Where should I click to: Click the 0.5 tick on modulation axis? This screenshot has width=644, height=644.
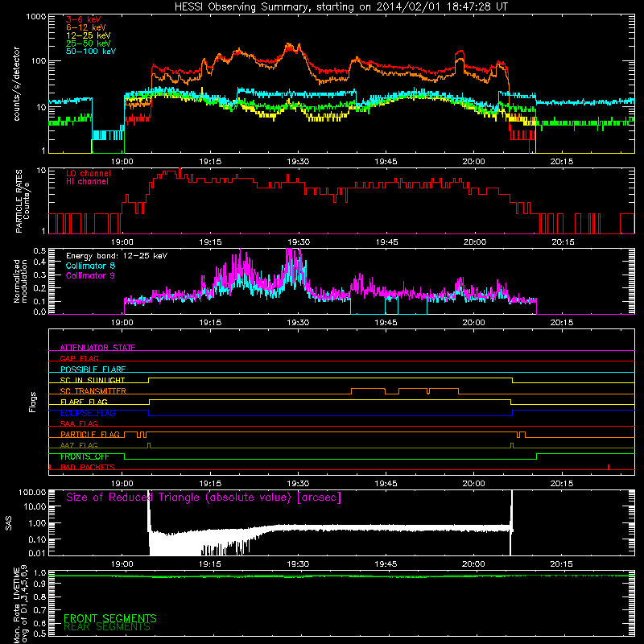(39, 250)
